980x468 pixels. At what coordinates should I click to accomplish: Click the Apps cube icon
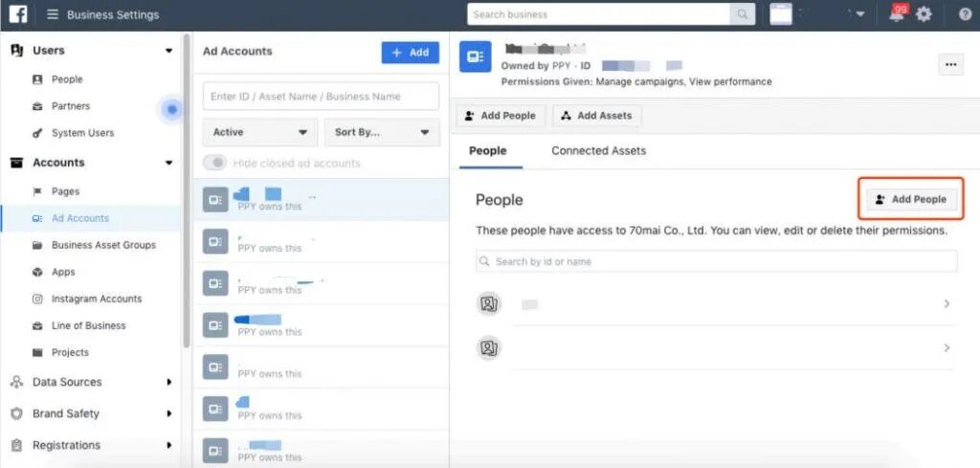(x=37, y=272)
